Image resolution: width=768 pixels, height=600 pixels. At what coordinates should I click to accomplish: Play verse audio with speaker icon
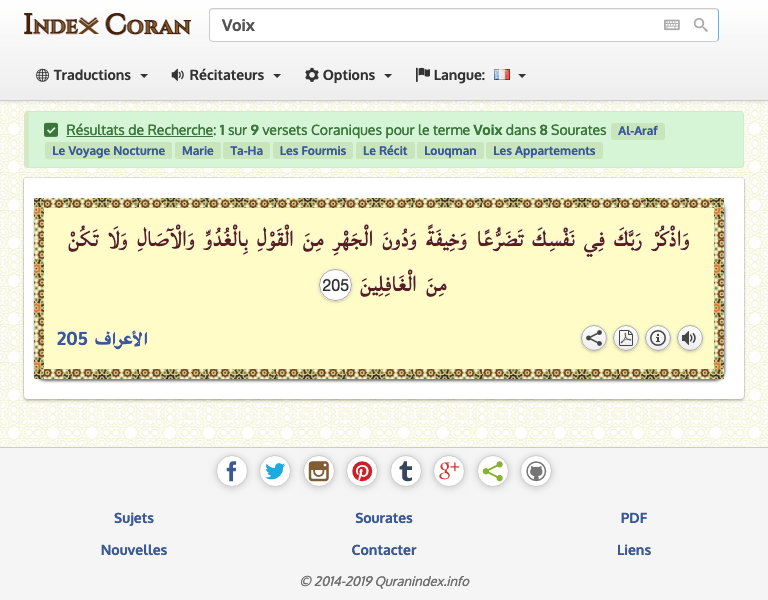(x=689, y=338)
